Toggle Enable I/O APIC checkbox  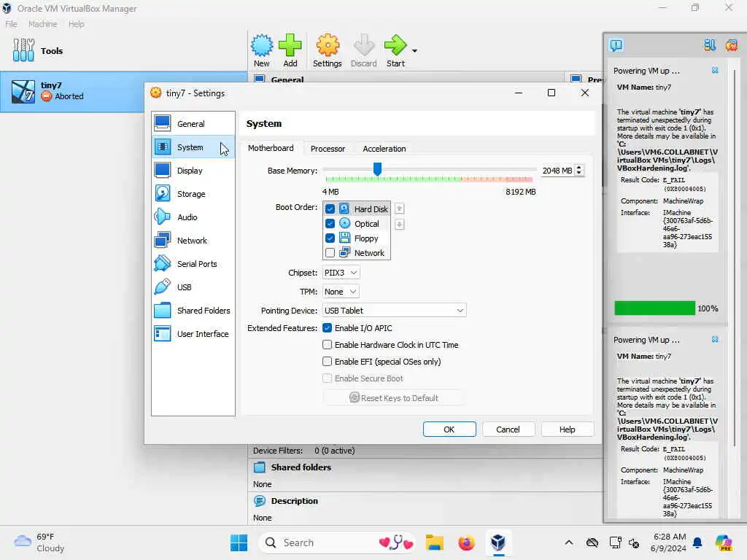tap(327, 328)
